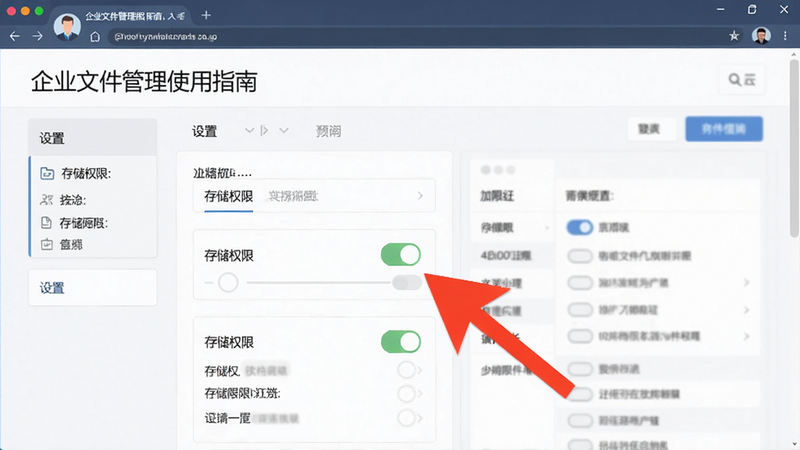Turn off the green switch above the slider
Image resolution: width=800 pixels, height=450 pixels.
(x=401, y=255)
